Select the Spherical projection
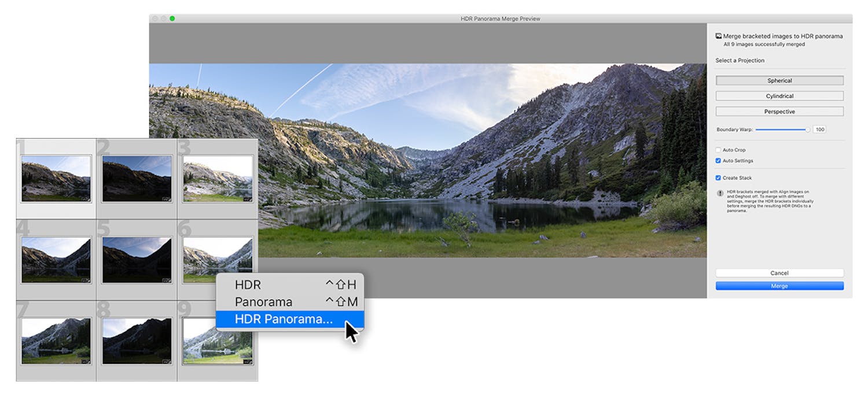Viewport: 868px width, 396px height. click(x=780, y=80)
